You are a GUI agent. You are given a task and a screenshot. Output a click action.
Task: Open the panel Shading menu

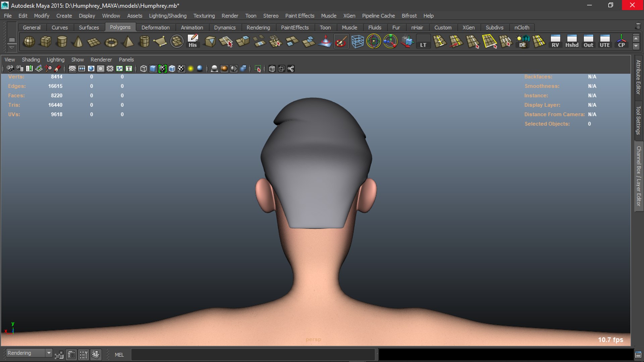pyautogui.click(x=31, y=59)
